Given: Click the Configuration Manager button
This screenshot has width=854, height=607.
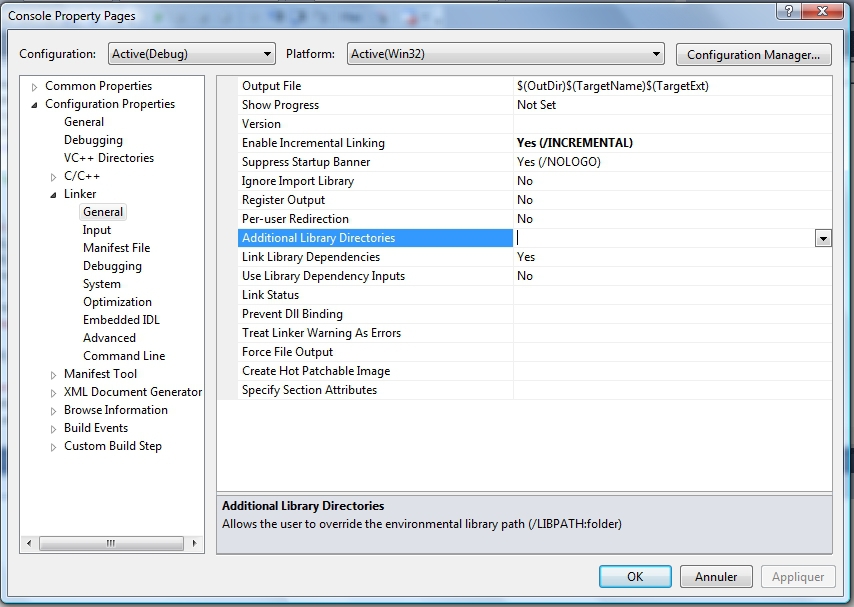Looking at the screenshot, I should 754,54.
